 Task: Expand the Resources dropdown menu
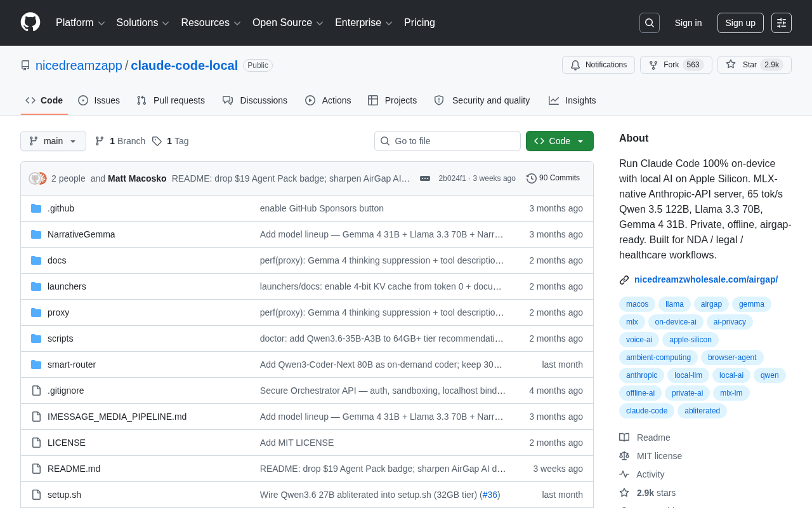(211, 23)
